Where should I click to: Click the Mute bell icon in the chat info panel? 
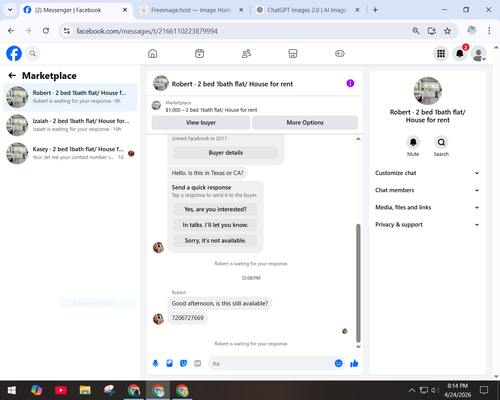pos(413,142)
